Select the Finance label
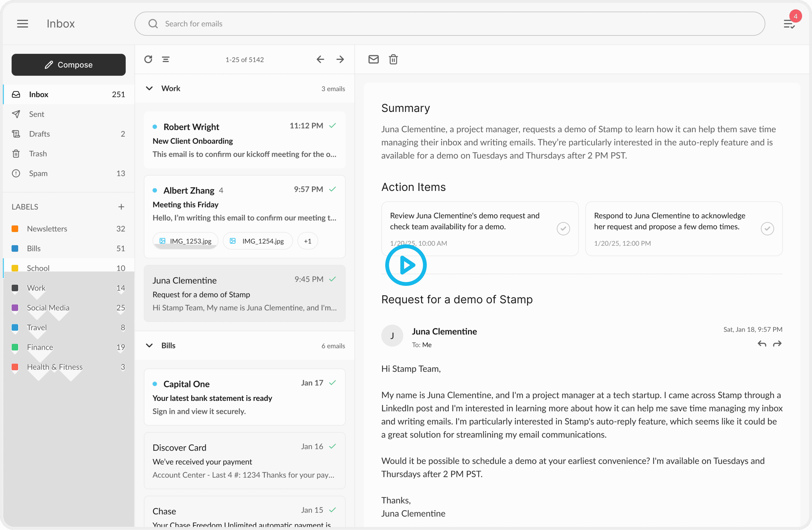This screenshot has height=530, width=812. point(69,348)
